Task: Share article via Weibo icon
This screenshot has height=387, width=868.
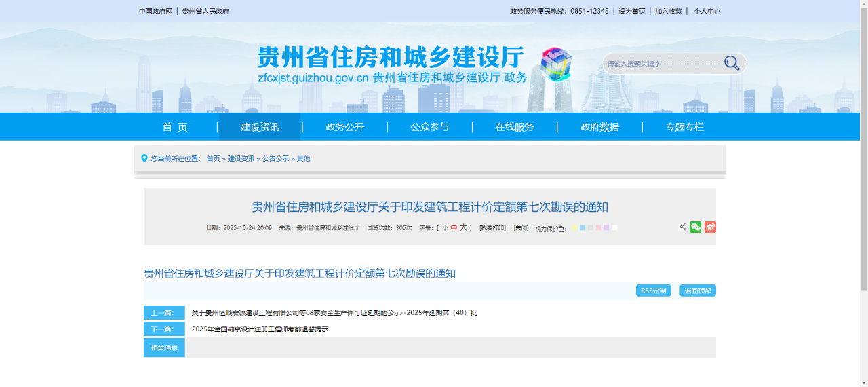Action: [x=710, y=227]
